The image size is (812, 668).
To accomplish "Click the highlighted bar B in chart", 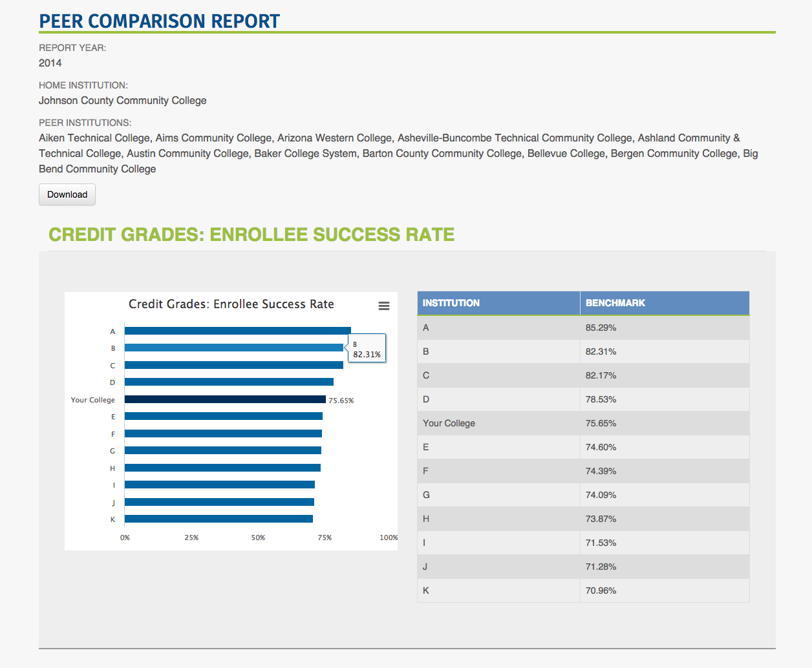I will [x=233, y=348].
